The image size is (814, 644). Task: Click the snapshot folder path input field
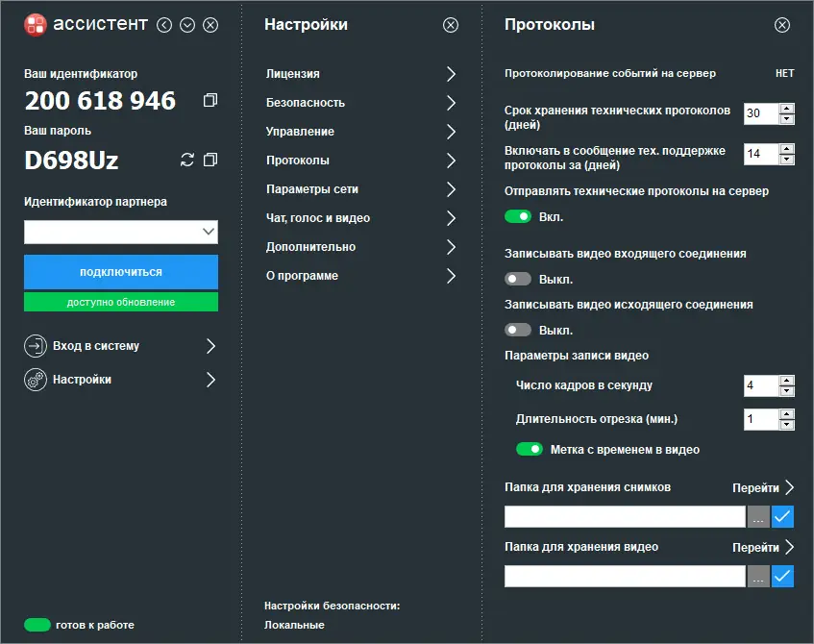[x=625, y=517]
